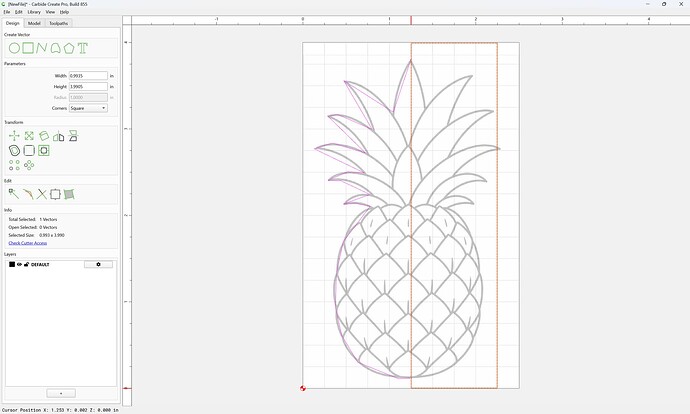Open the Edit menu

pos(18,12)
